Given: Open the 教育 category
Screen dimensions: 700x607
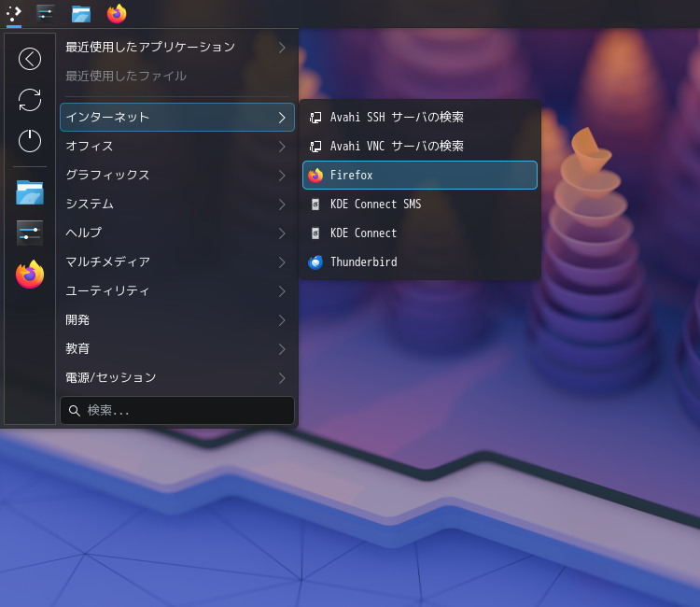Looking at the screenshot, I should [177, 349].
